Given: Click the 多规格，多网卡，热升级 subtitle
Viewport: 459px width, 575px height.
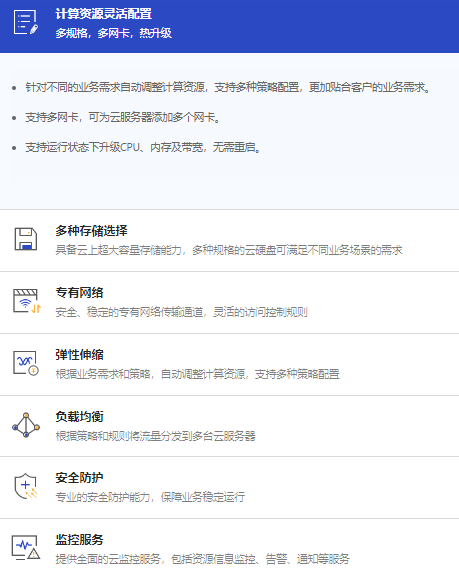Looking at the screenshot, I should 113,33.
